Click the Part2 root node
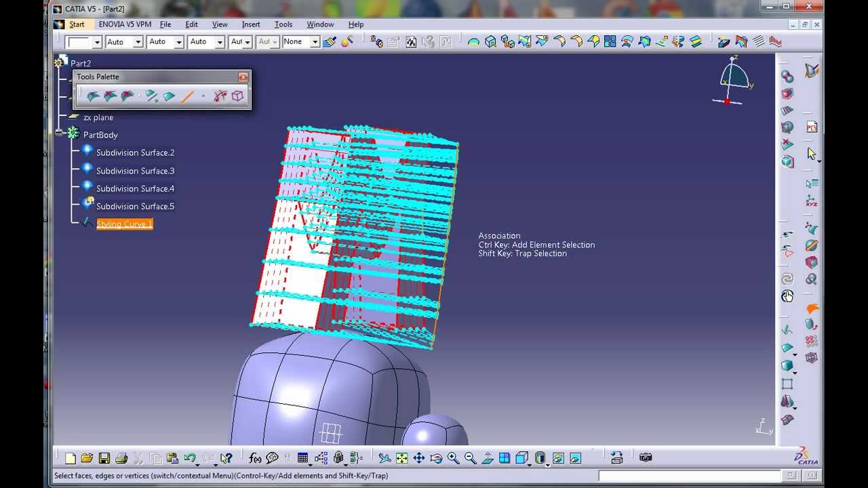Viewport: 868px width, 488px height. point(81,63)
